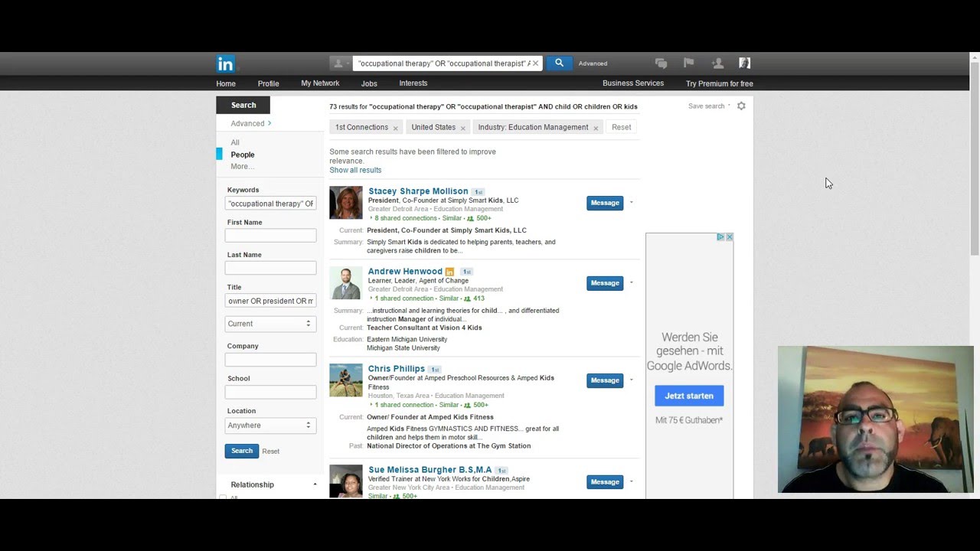980x551 pixels.
Task: Open My Network menu
Action: coord(320,83)
